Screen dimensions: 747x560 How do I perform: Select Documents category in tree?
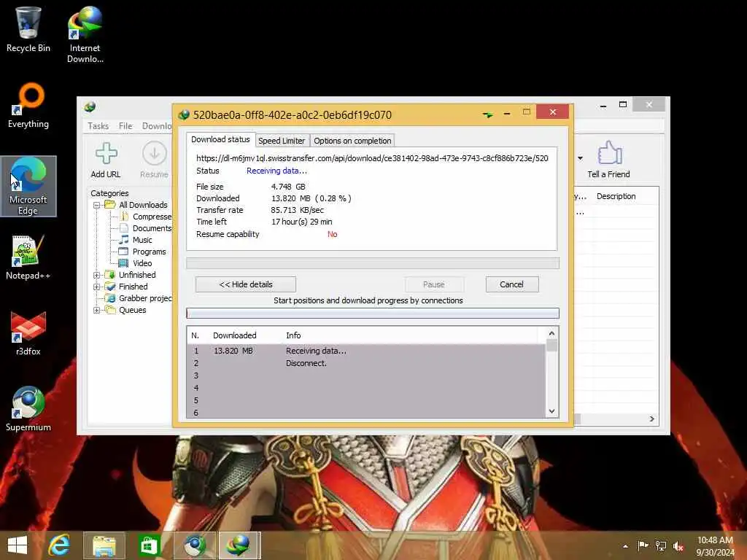coord(146,228)
